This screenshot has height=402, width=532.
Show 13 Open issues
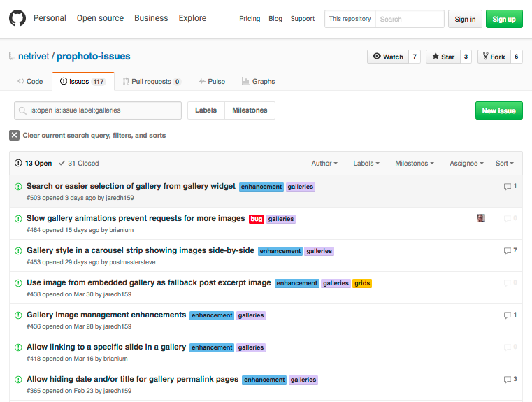tap(34, 163)
